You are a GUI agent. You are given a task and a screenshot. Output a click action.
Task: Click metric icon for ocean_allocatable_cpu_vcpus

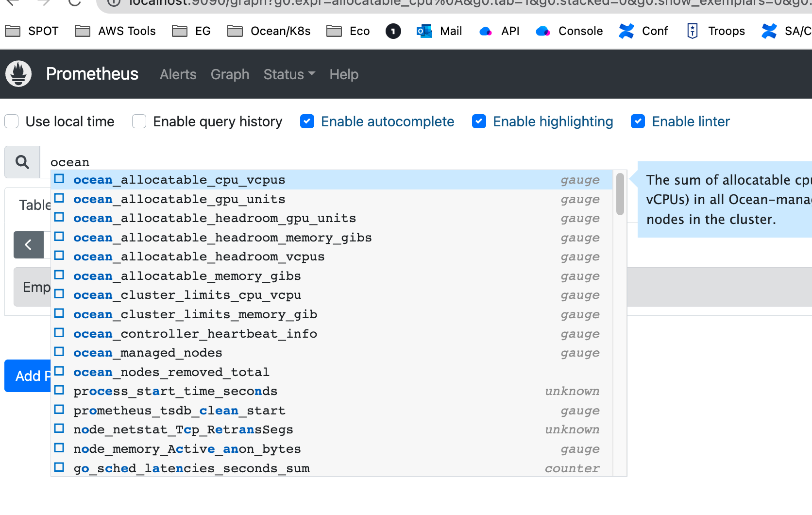[x=59, y=179]
